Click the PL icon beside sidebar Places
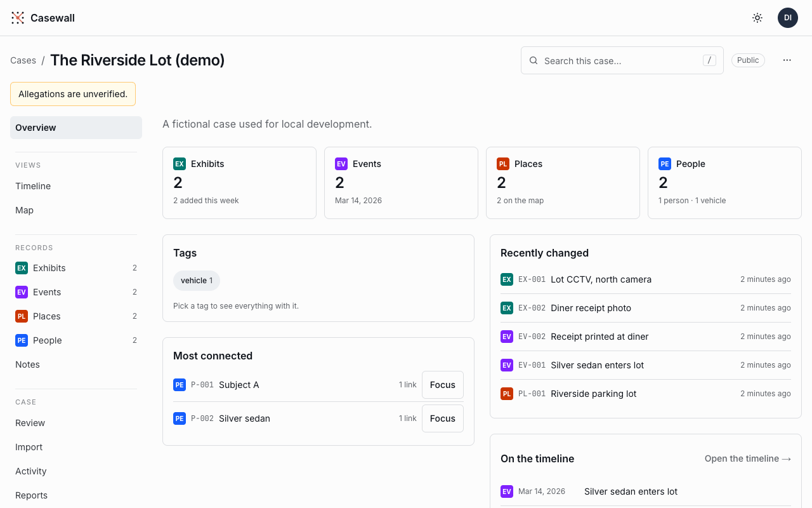Image resolution: width=812 pixels, height=508 pixels. click(22, 316)
